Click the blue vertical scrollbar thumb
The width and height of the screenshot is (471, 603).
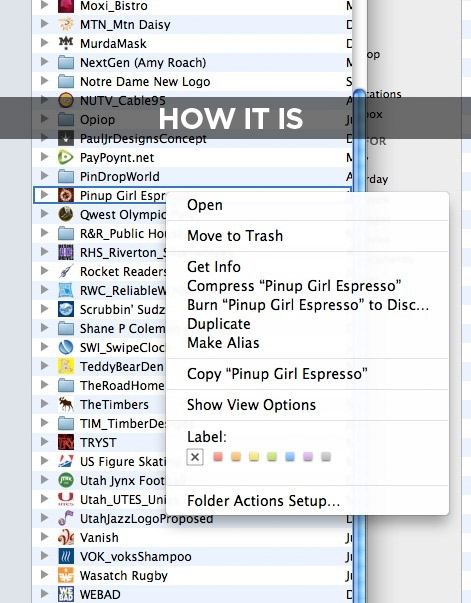(x=359, y=346)
